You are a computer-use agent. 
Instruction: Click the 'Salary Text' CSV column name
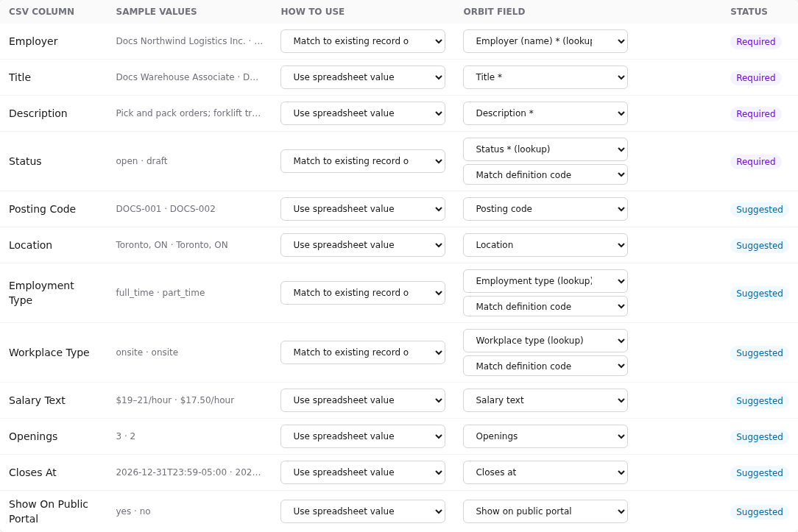(x=37, y=400)
